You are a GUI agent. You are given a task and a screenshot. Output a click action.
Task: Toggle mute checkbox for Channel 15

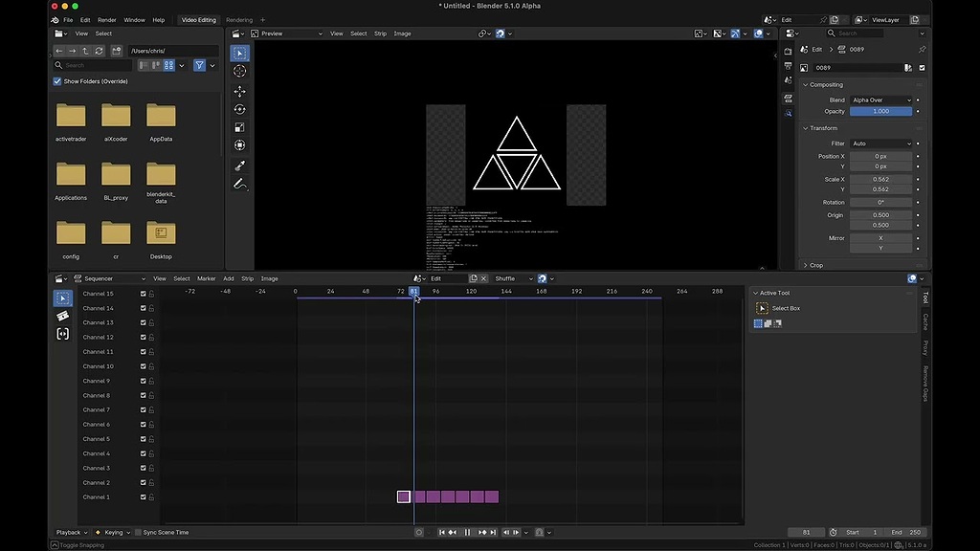pyautogui.click(x=144, y=294)
